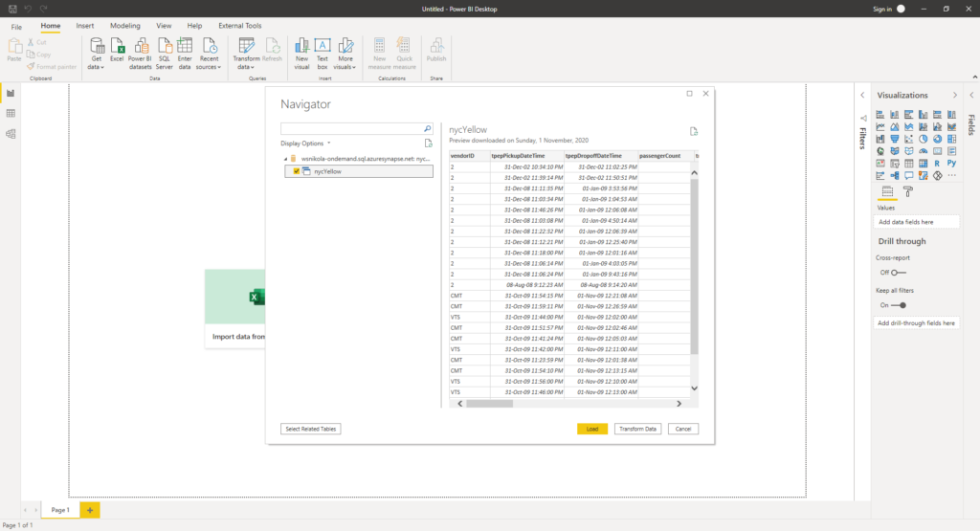This screenshot has height=531, width=980.
Task: Expand the Recent sources dropdown
Action: click(209, 54)
